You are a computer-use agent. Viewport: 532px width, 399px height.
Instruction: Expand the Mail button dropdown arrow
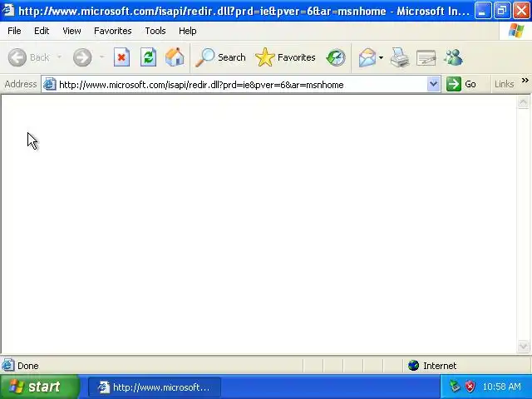(x=381, y=57)
